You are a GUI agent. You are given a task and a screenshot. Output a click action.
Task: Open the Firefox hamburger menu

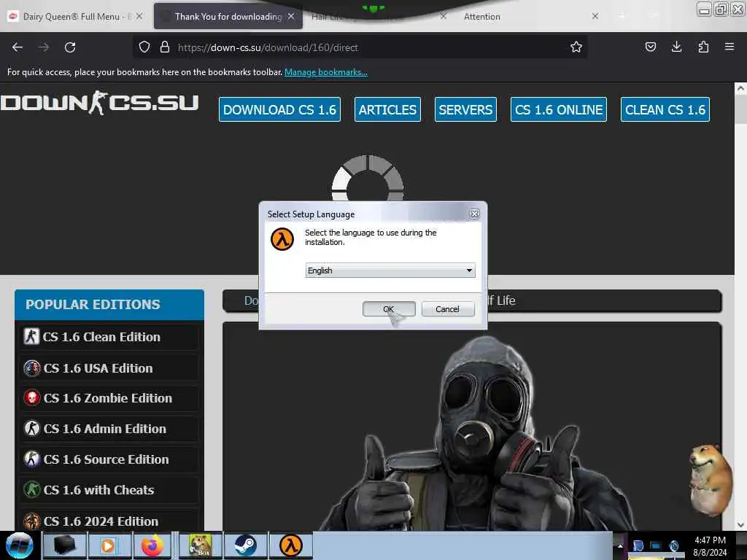pyautogui.click(x=729, y=47)
